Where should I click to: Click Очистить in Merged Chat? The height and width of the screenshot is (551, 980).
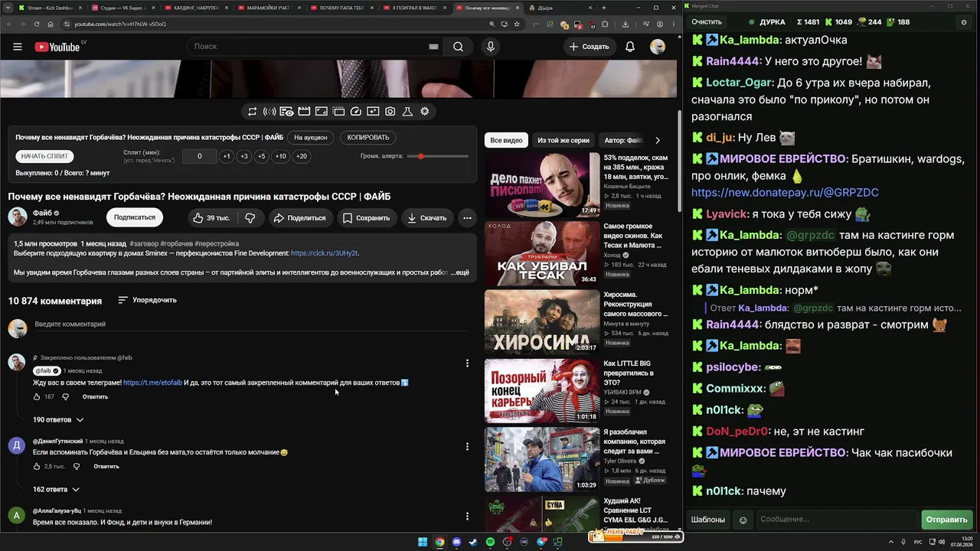point(707,22)
